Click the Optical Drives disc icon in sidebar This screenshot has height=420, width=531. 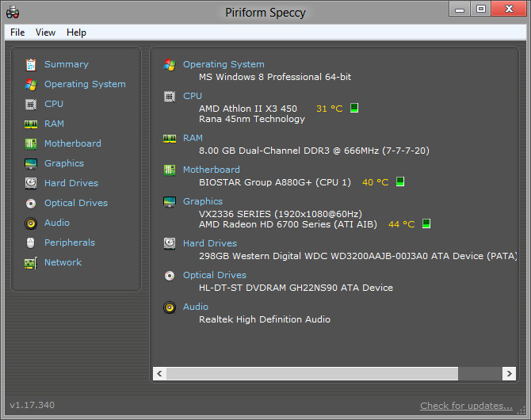(x=31, y=203)
